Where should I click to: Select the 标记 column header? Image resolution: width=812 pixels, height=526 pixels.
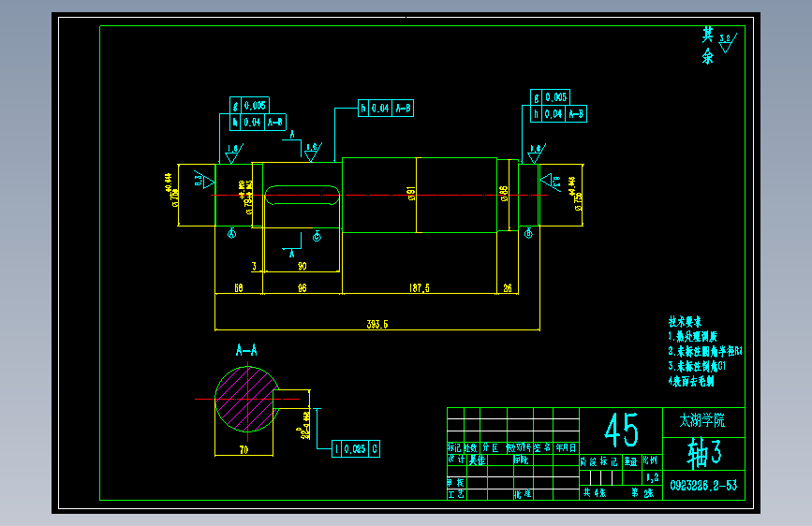454,447
